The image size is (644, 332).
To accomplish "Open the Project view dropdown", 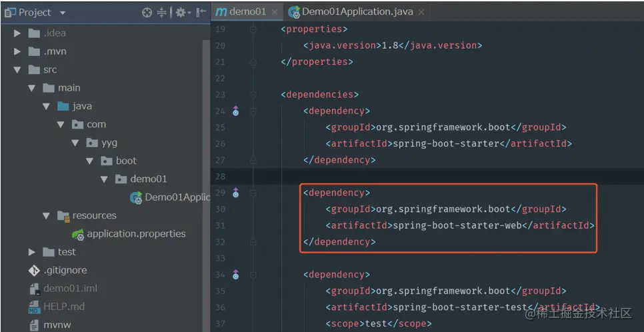I will click(63, 13).
